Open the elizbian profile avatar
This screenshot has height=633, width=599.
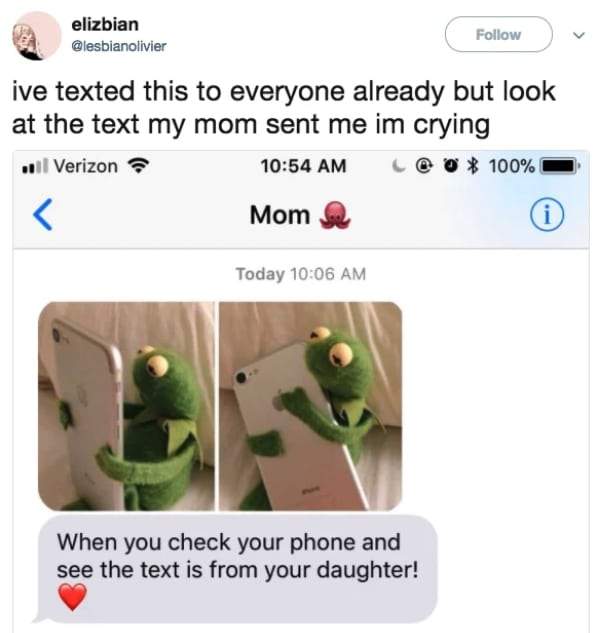[36, 36]
